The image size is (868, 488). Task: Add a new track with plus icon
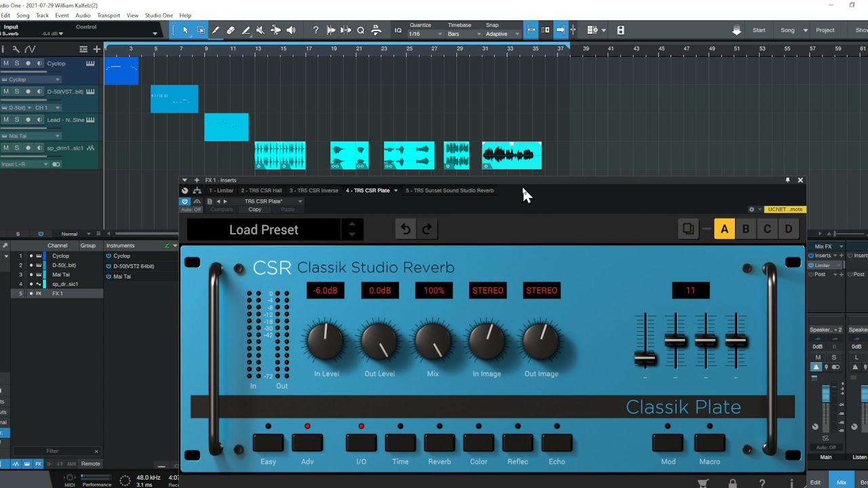click(97, 49)
